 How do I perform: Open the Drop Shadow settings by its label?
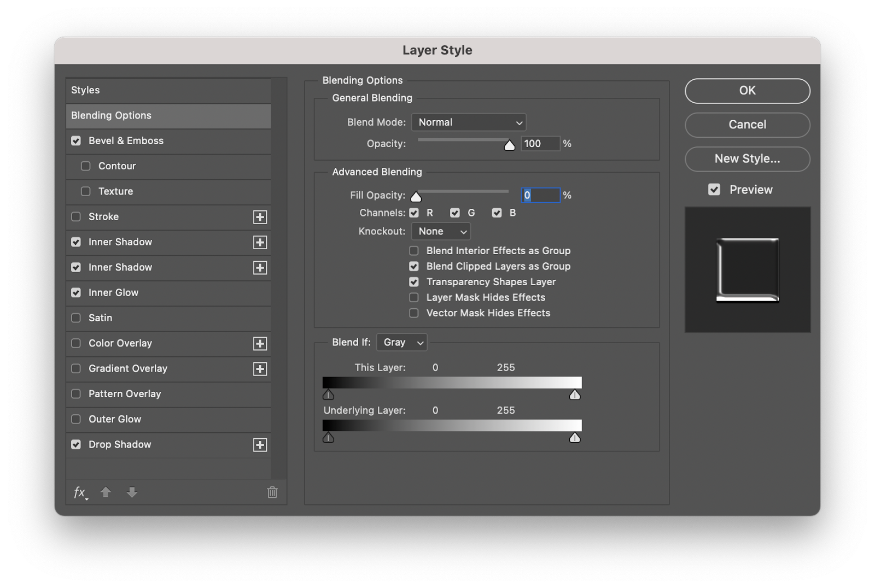[120, 445]
